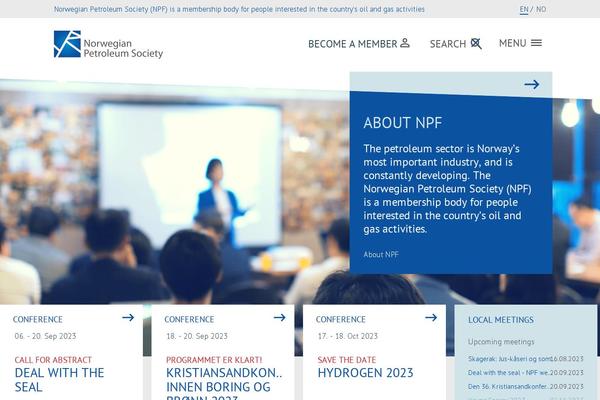Click the About NPF link in blue panel
Image resolution: width=600 pixels, height=400 pixels.
pos(381,255)
